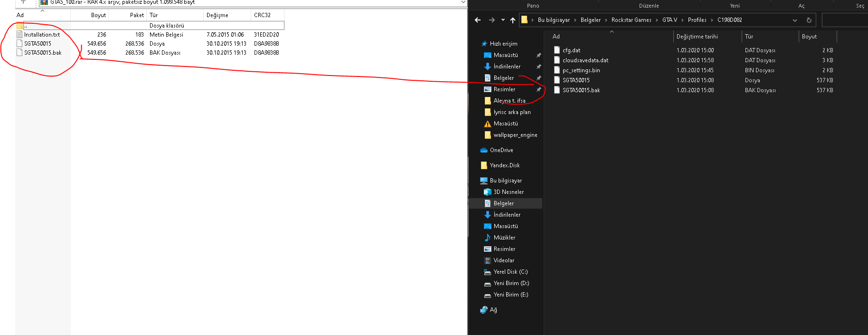The image size is (868, 335).
Task: Open Yerel Disk (C:) drive
Action: 510,272
